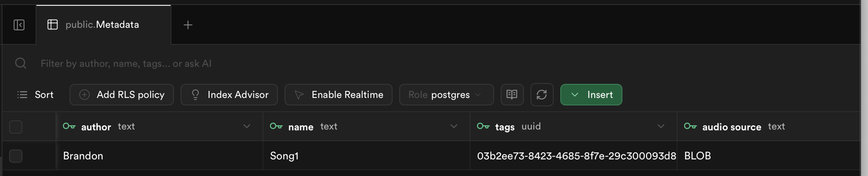Switch to the public.Metadata tab

tap(103, 25)
